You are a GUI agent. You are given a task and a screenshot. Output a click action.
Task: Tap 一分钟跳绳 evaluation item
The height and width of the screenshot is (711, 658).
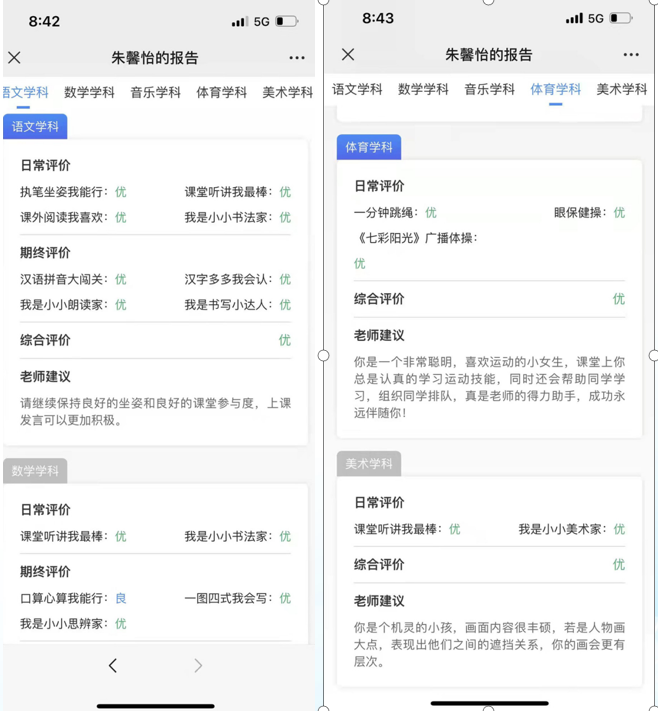[x=395, y=212]
